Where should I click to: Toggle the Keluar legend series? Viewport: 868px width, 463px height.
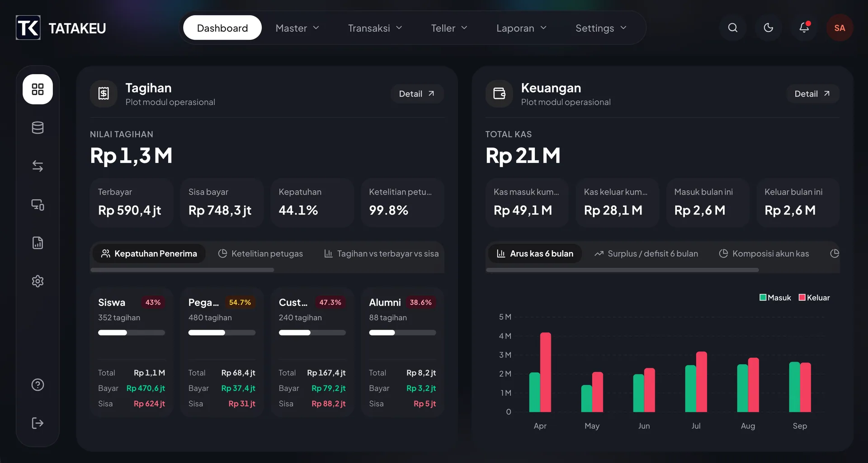814,298
